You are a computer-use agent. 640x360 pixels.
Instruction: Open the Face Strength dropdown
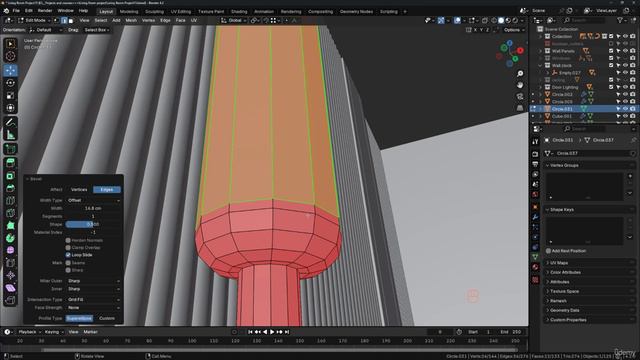93,308
